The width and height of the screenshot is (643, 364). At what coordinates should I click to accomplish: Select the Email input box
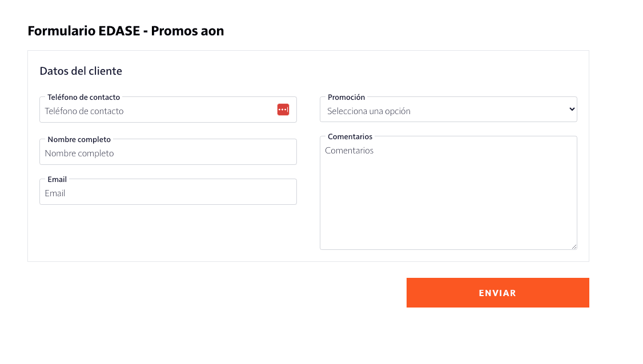pos(168,193)
